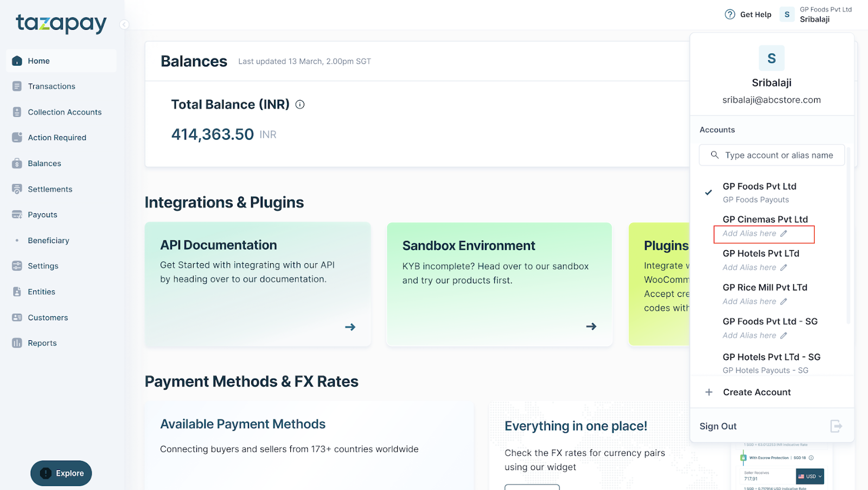Click the Payouts sidebar icon
The height and width of the screenshot is (490, 868).
(17, 214)
